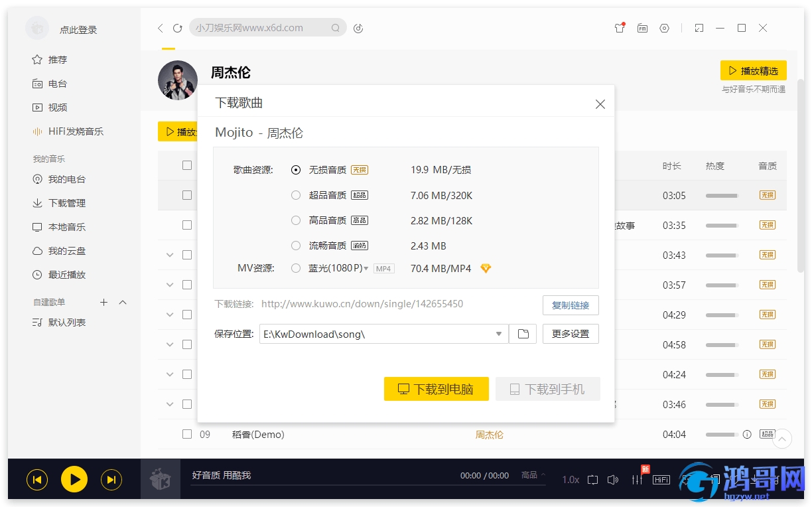Screen dimensions: 812x507
Task: Open 默认列表 playlist
Action: coord(59,323)
